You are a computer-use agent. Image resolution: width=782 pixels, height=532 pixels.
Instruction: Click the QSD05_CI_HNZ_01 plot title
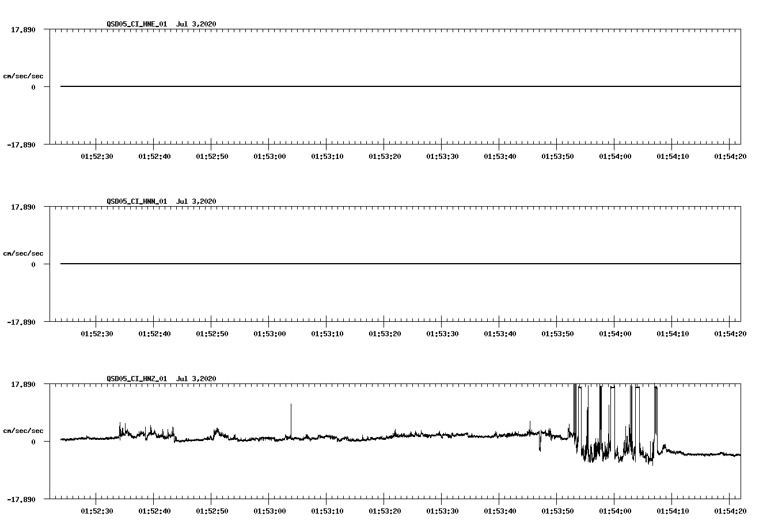coord(161,379)
